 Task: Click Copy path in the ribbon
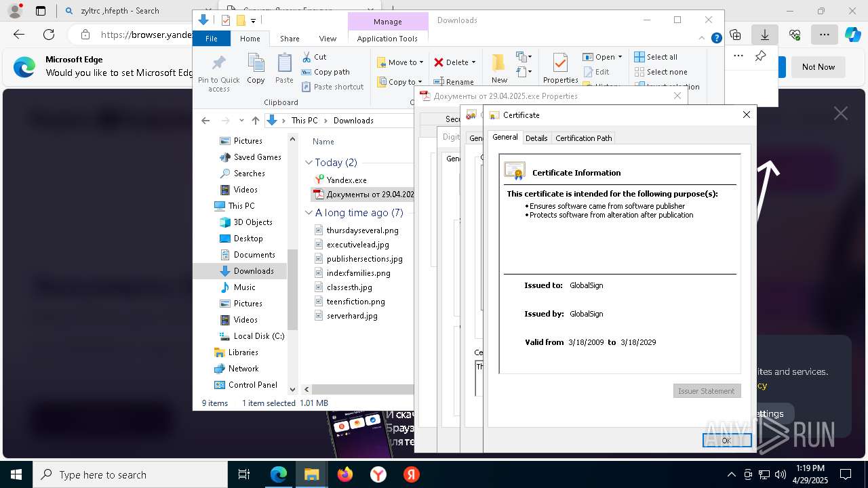(325, 72)
